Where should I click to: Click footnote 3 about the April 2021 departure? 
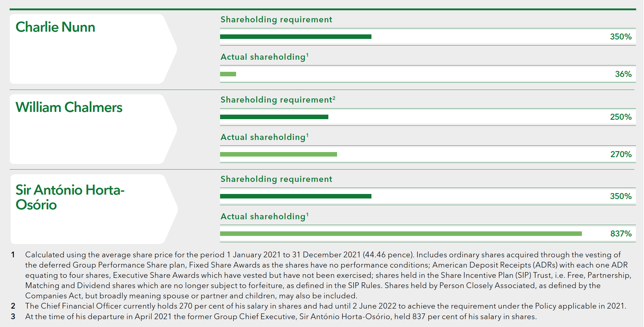281,317
